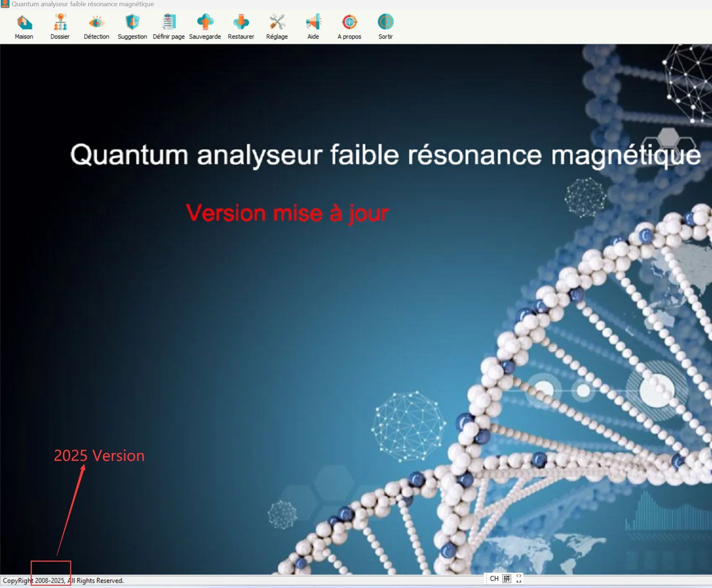712x588 pixels.
Task: Click the IME language bar drag handle
Action: coord(486,579)
